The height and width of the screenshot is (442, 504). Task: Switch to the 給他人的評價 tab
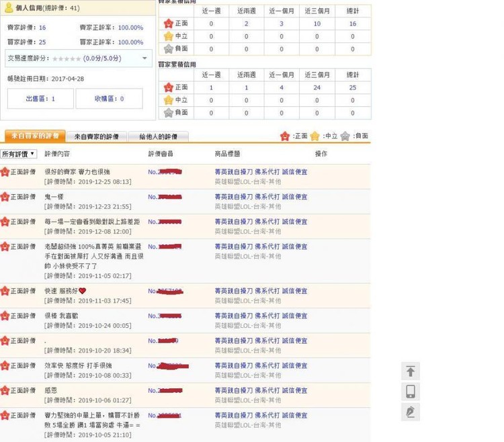point(158,136)
